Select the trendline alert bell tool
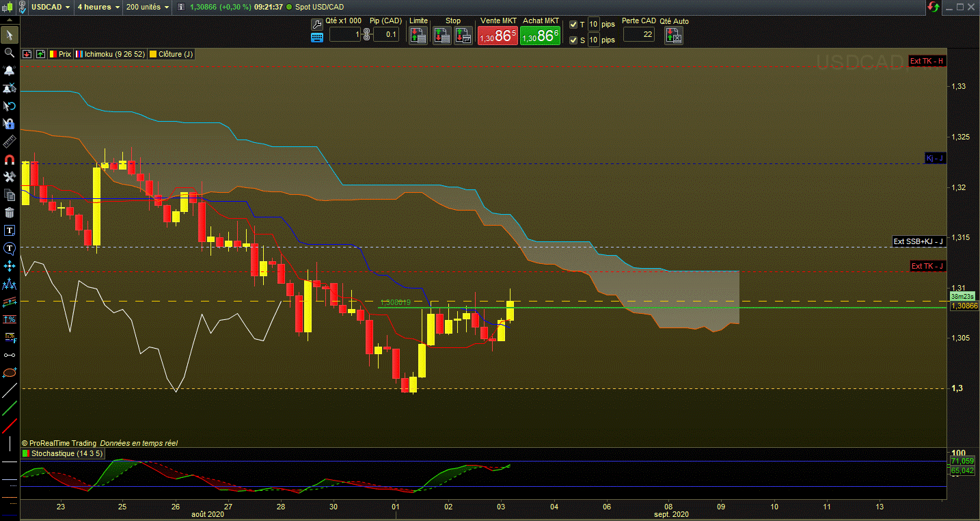The image size is (980, 521). (10, 88)
